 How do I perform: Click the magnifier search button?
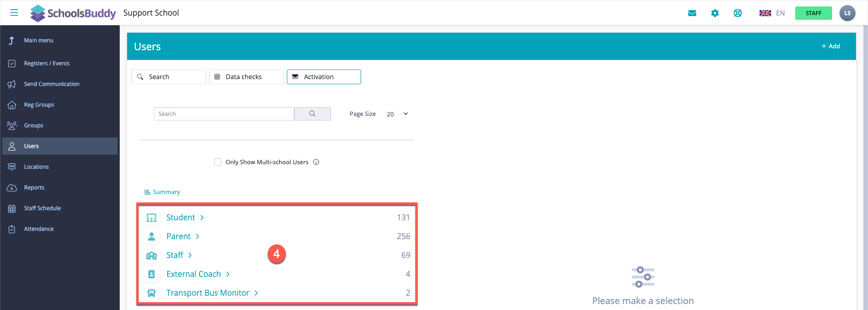[312, 114]
